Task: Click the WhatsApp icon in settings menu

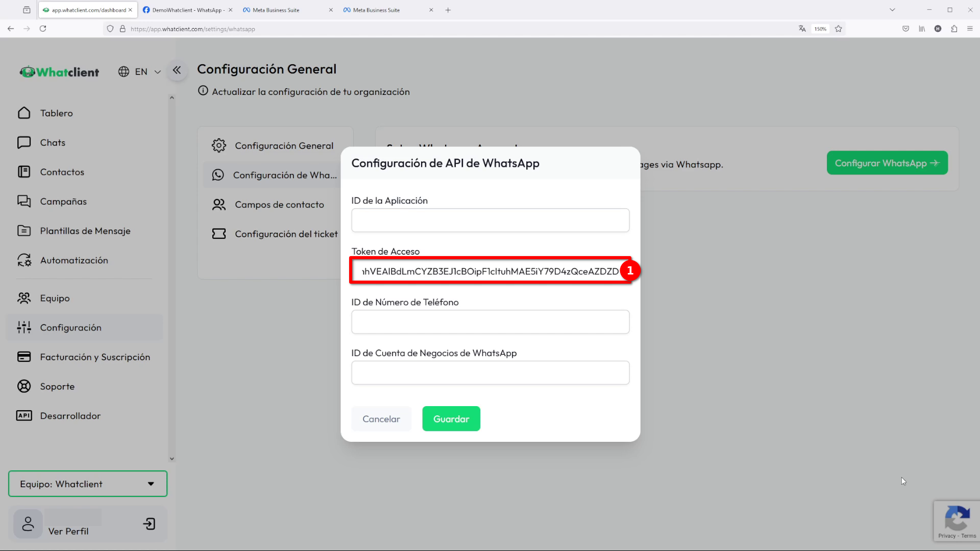Action: (x=218, y=175)
